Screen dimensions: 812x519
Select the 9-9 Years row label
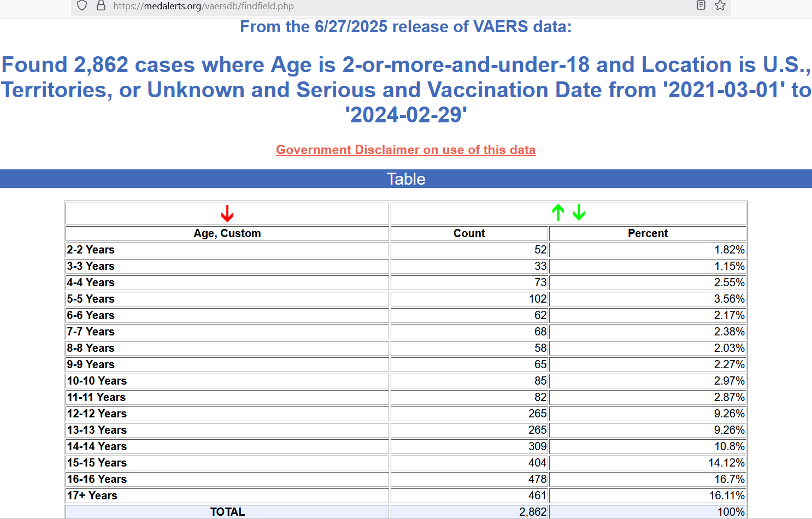click(x=91, y=364)
